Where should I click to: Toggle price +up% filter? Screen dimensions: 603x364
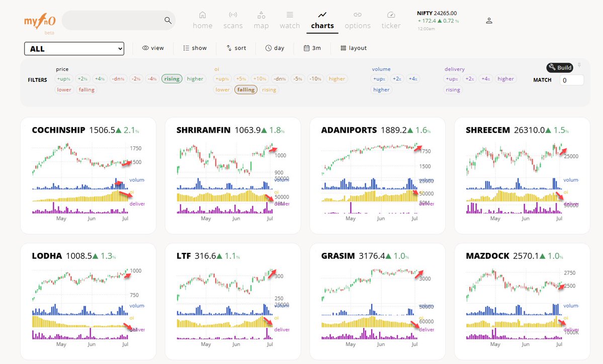[x=63, y=79]
